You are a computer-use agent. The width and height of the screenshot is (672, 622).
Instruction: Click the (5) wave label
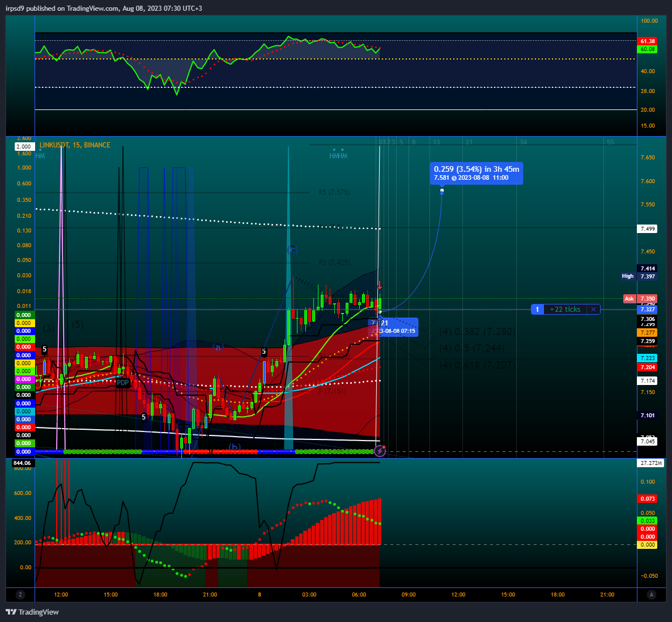pos(78,324)
